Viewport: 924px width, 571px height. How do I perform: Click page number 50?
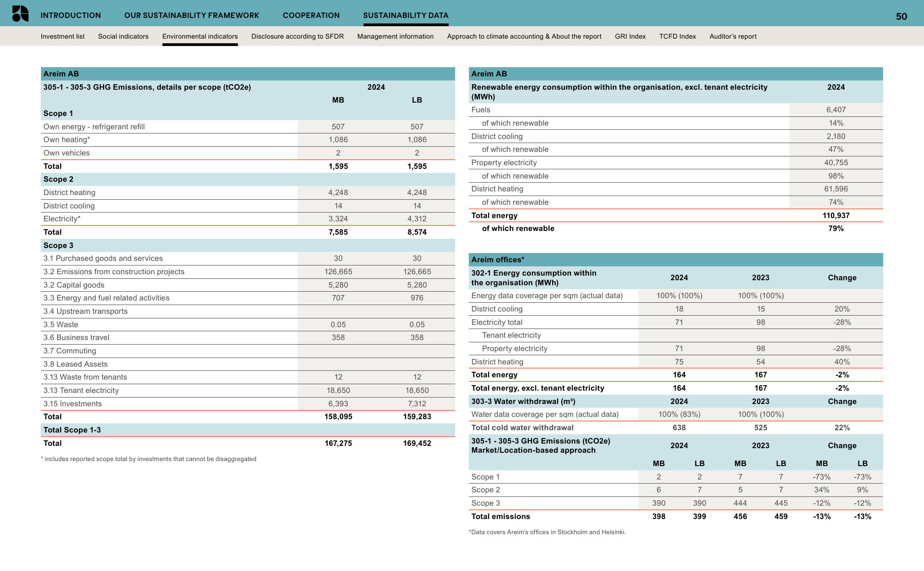901,17
